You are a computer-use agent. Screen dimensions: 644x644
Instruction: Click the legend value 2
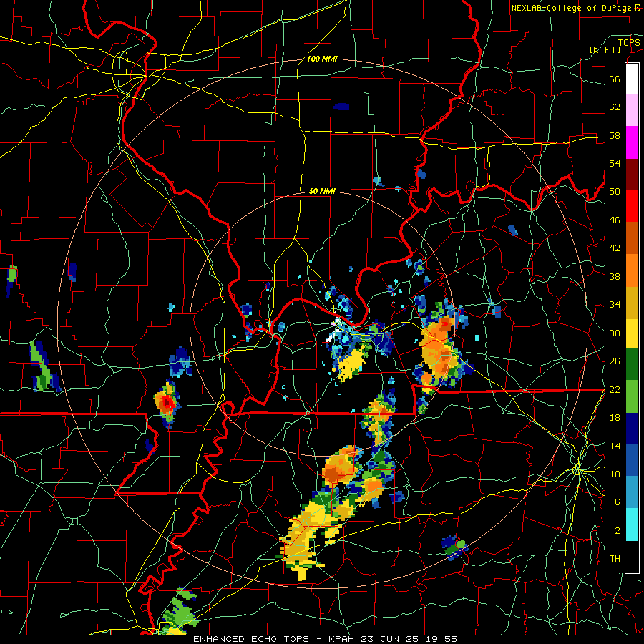point(617,530)
